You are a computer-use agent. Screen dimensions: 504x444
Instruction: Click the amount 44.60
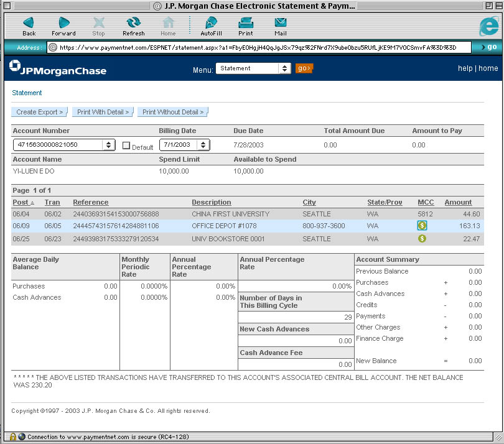pyautogui.click(x=471, y=214)
